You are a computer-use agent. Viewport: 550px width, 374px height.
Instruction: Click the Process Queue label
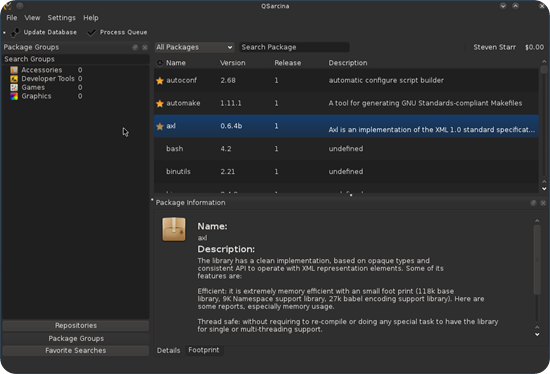[123, 32]
